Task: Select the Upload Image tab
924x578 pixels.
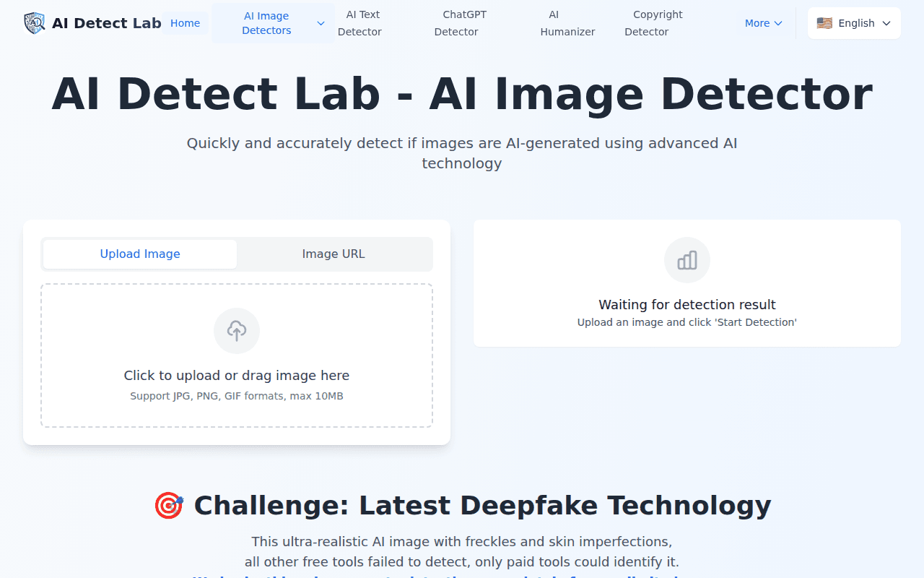Action: pos(140,254)
